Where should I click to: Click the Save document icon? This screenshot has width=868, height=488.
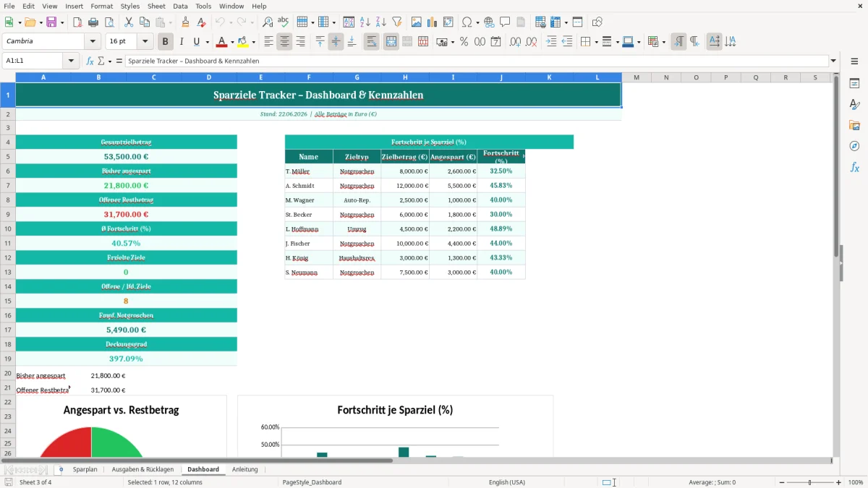click(52, 22)
